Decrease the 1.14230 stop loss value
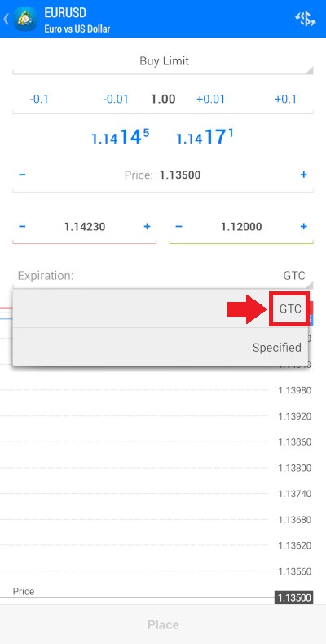Screen dimensions: 326x644 click(22, 227)
